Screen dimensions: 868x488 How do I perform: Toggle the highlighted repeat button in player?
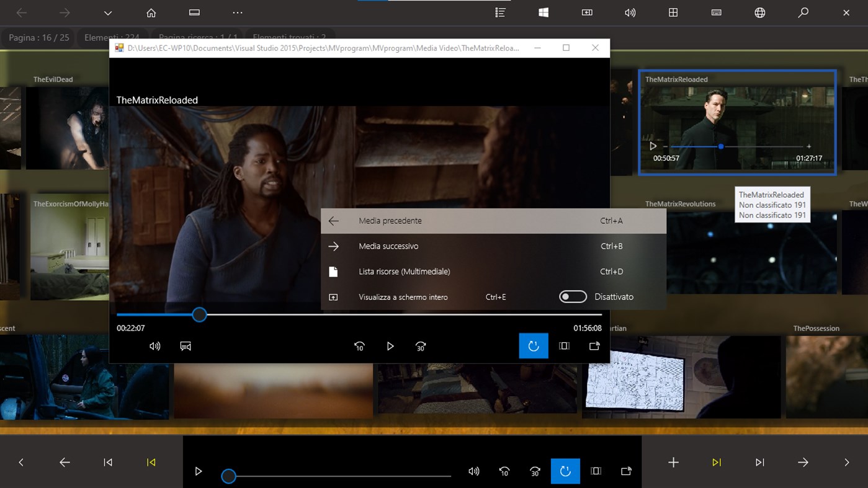pos(534,347)
